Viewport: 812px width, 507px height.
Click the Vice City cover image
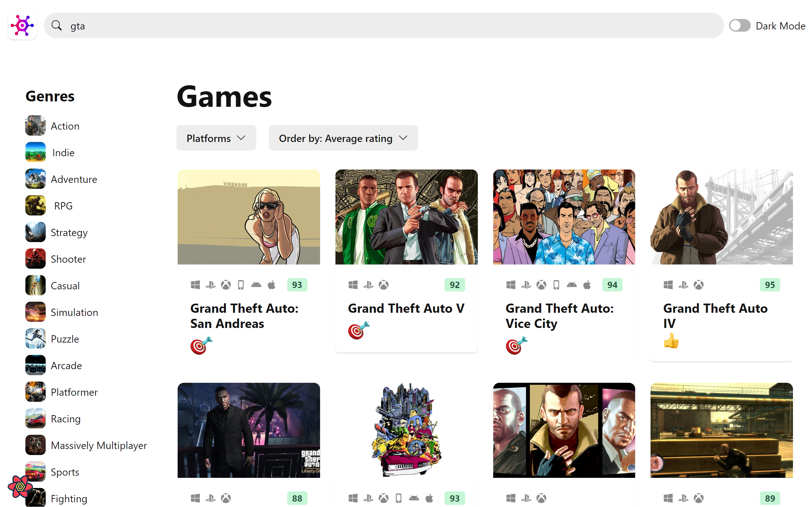click(x=564, y=217)
